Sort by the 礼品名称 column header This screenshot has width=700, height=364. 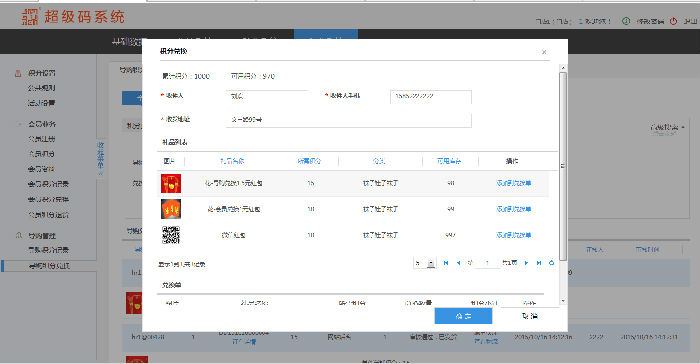coord(232,161)
